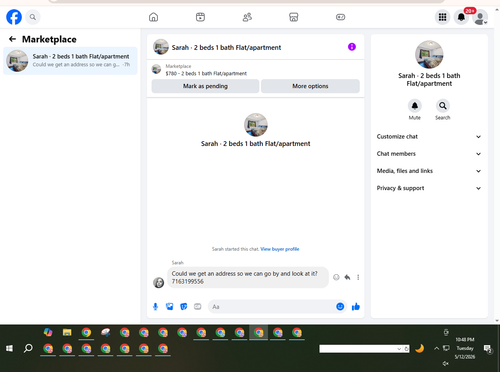Mute the conversation with the bell icon

[x=415, y=106]
